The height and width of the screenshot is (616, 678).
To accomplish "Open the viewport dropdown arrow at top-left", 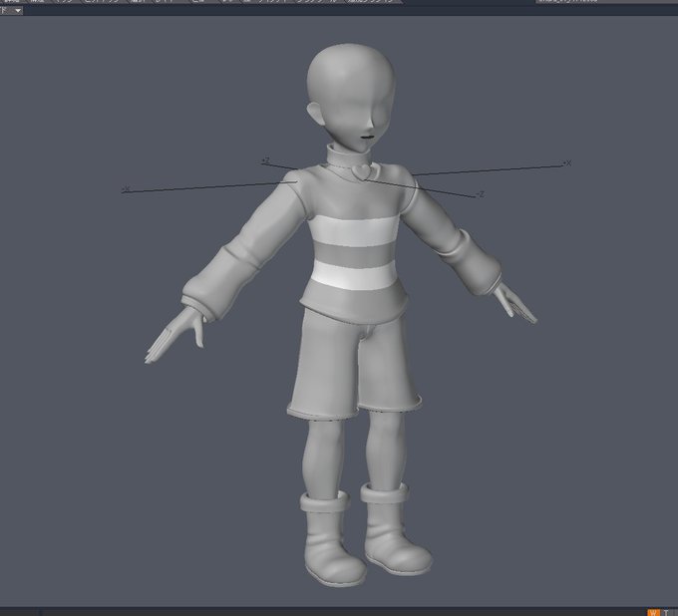I will [x=17, y=11].
